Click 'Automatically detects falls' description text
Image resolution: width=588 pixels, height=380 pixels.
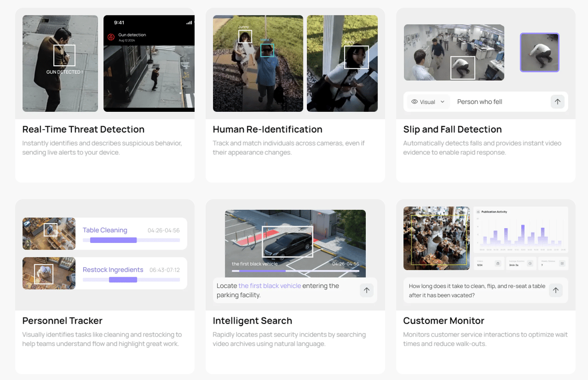pos(482,147)
